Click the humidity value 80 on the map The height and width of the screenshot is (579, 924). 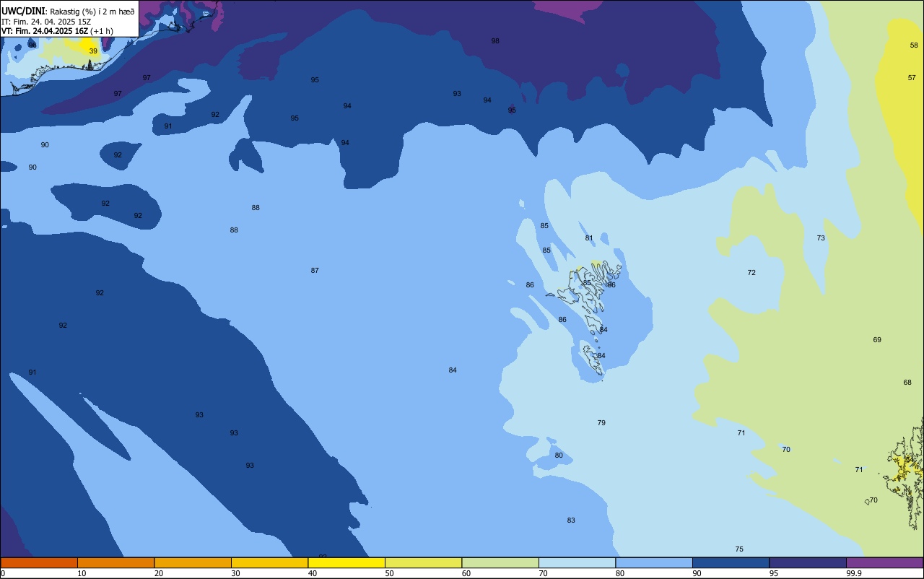[559, 456]
